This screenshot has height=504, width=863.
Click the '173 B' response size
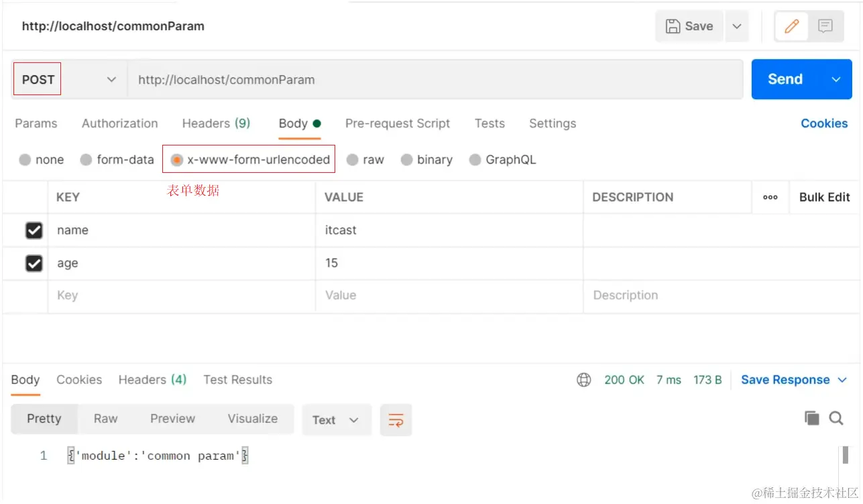(x=707, y=380)
